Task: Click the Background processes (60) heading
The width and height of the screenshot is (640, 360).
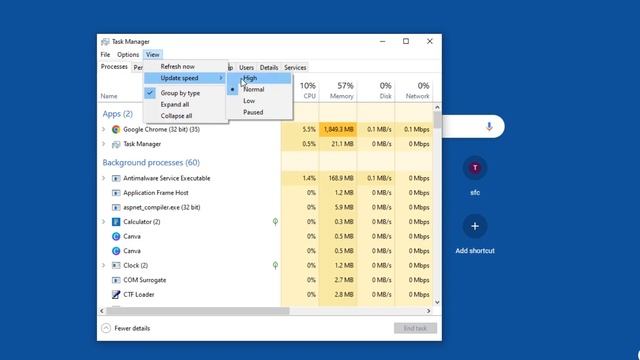Action: [151, 162]
